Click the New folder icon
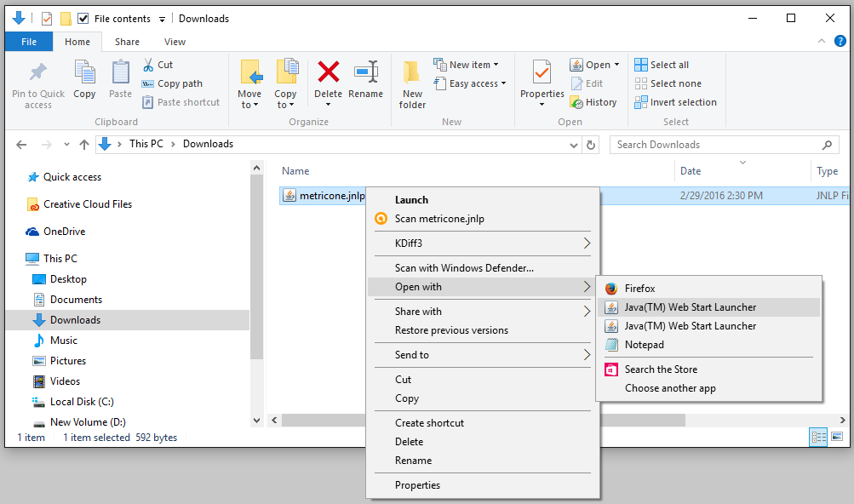Image resolution: width=854 pixels, height=504 pixels. pos(412,72)
